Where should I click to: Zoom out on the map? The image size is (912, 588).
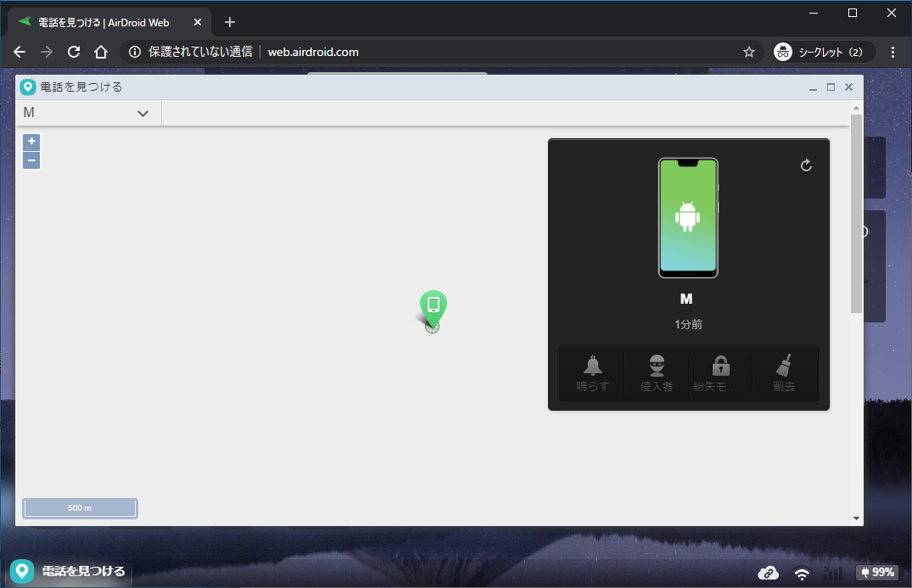[x=31, y=160]
